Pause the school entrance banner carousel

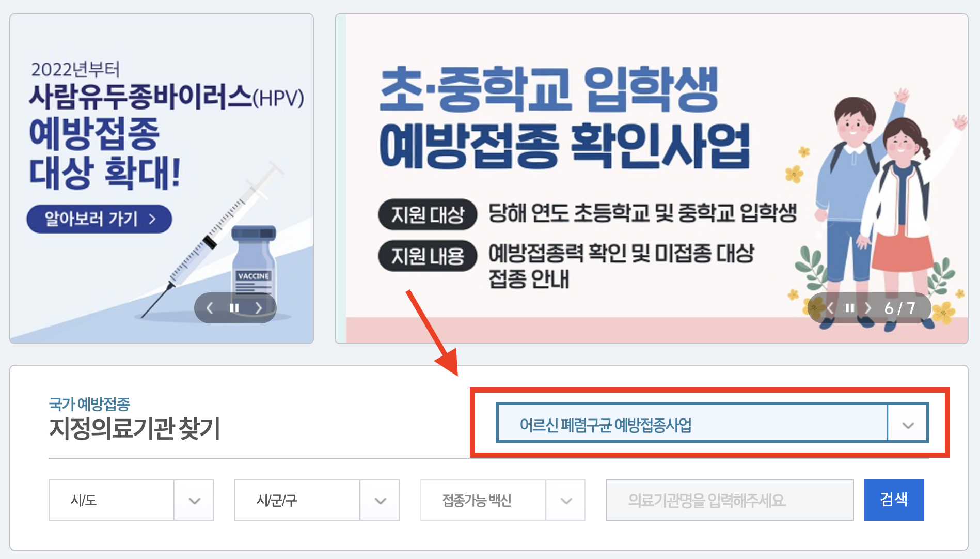click(849, 308)
